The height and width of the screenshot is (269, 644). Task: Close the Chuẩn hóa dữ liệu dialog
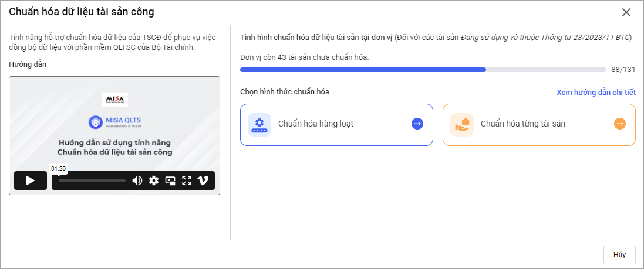point(626,12)
